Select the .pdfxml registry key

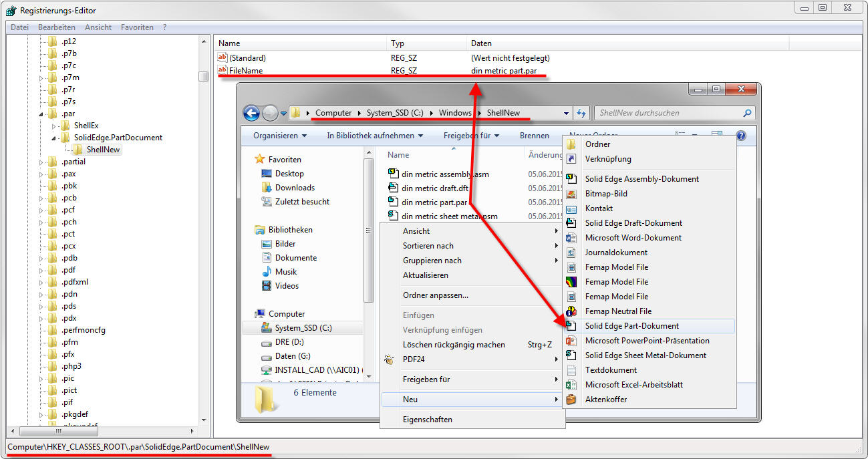74,282
